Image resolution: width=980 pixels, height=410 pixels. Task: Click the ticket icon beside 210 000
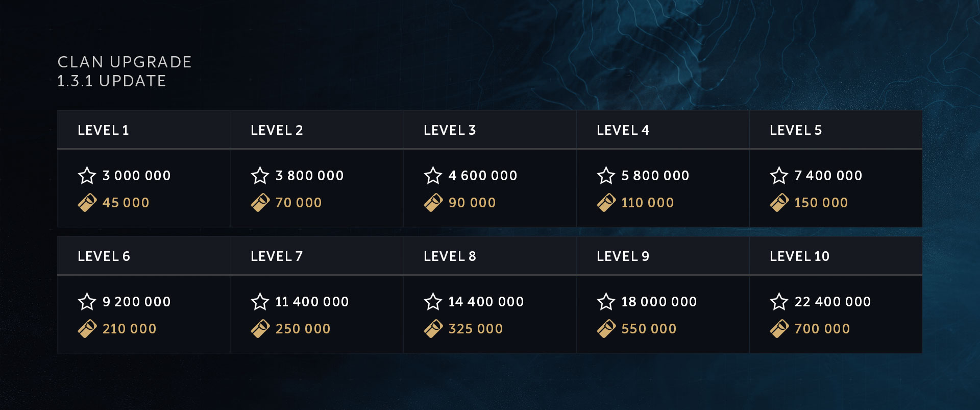pyautogui.click(x=87, y=329)
